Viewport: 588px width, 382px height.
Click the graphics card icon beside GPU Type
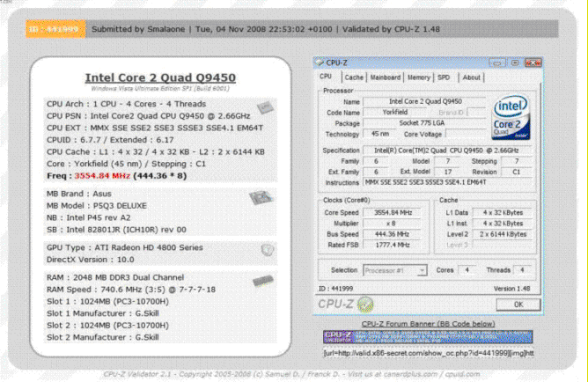tap(268, 250)
